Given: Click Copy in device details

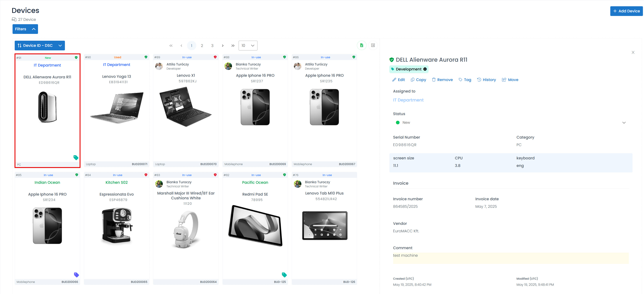Looking at the screenshot, I should point(418,80).
